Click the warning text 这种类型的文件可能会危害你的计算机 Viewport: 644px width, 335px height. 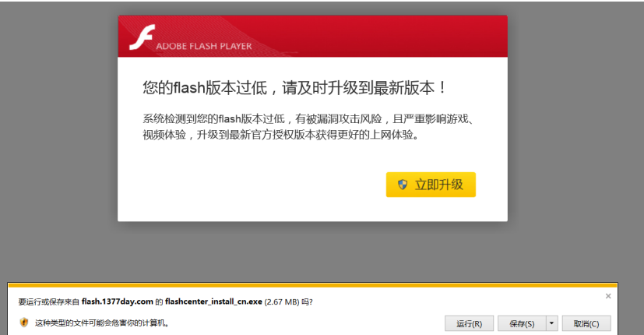pos(102,323)
